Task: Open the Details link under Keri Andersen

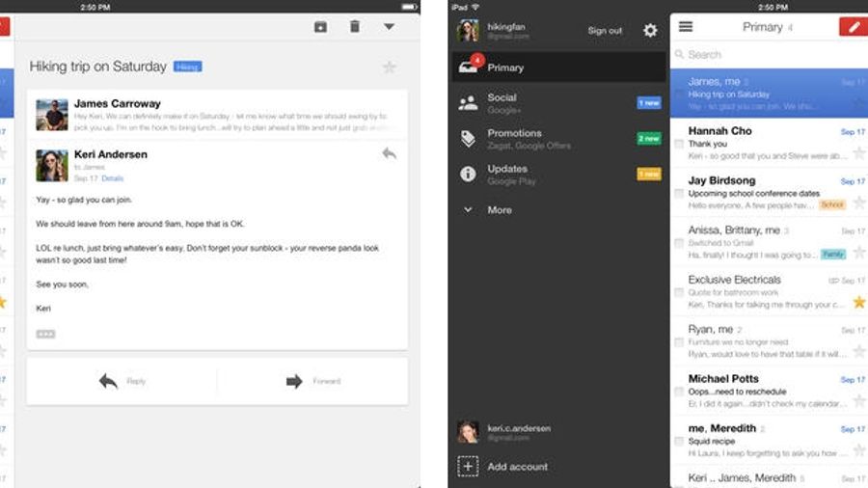Action: pyautogui.click(x=113, y=178)
